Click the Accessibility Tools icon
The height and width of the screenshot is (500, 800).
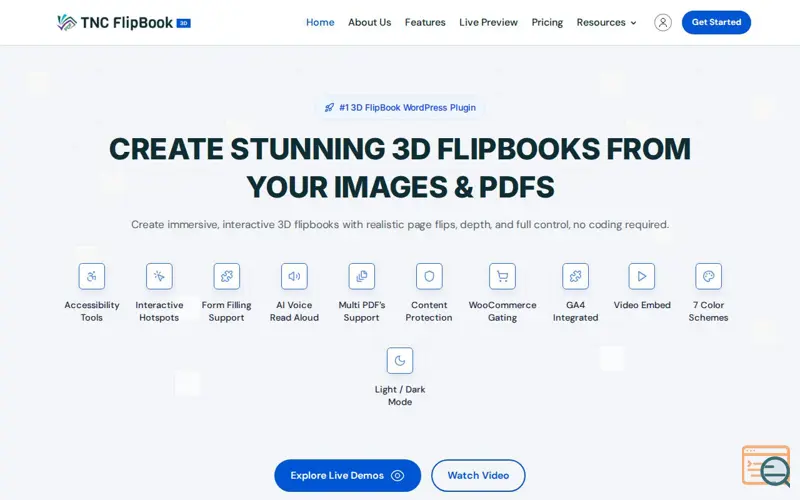pos(92,276)
